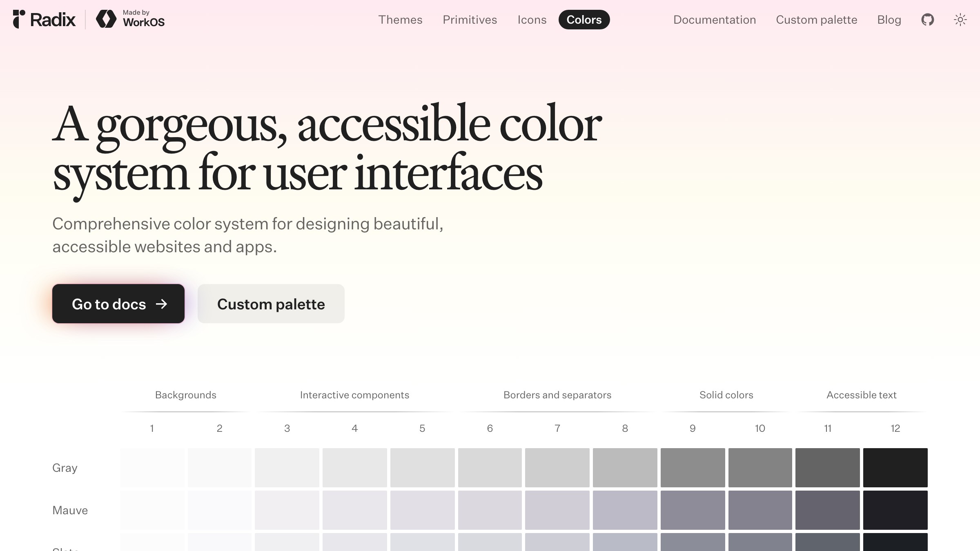Open the Themes navigation item

(x=400, y=20)
